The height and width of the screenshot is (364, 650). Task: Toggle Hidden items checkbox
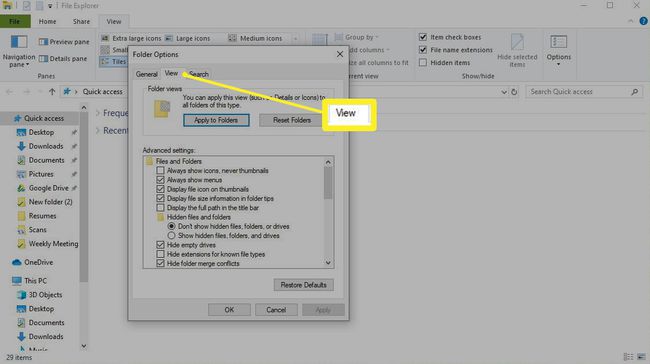click(423, 63)
